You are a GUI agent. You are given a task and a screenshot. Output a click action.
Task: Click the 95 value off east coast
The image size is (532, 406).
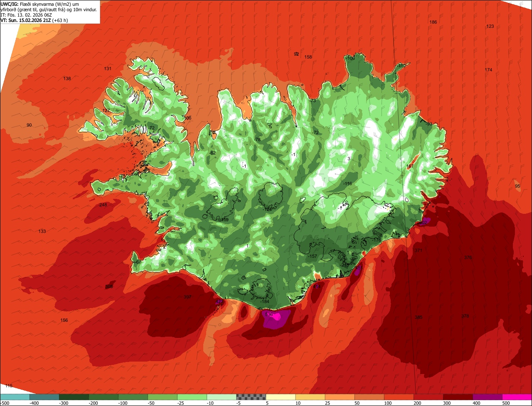pyautogui.click(x=517, y=186)
